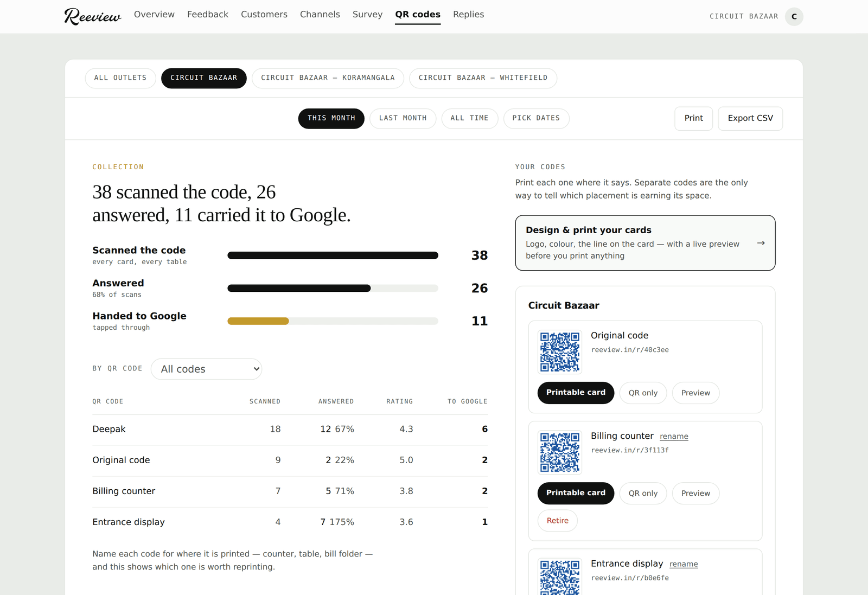Click the Circuit Bazaar account name
The width and height of the screenshot is (868, 595).
(x=744, y=16)
